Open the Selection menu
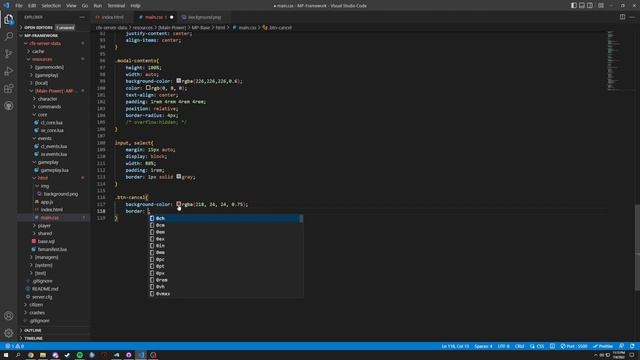The image size is (640, 360). 51,6
